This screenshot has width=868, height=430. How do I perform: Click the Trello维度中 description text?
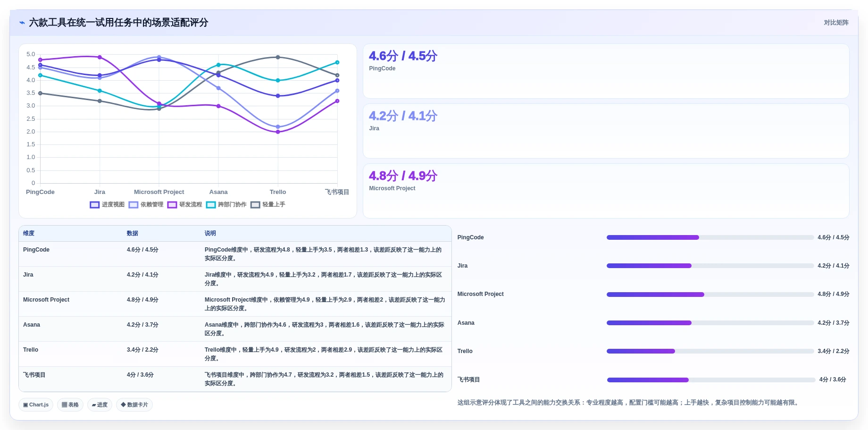click(324, 354)
